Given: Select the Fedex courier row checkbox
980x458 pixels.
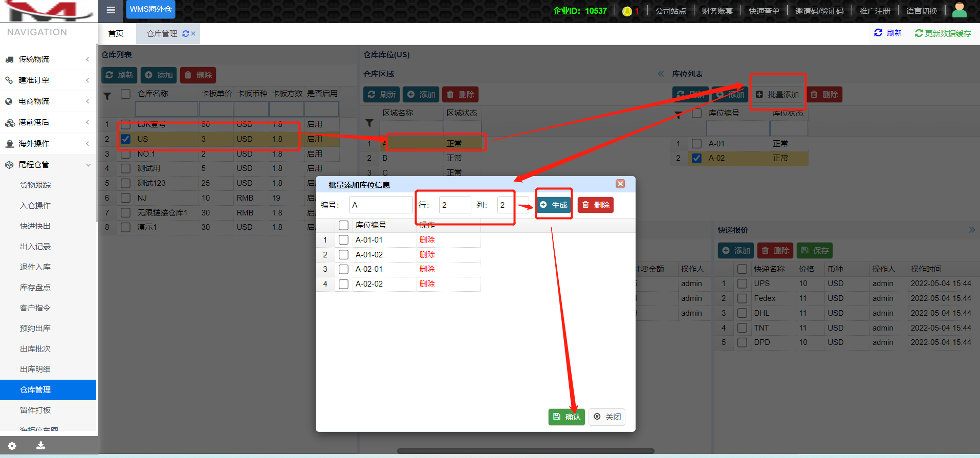Looking at the screenshot, I should (742, 298).
